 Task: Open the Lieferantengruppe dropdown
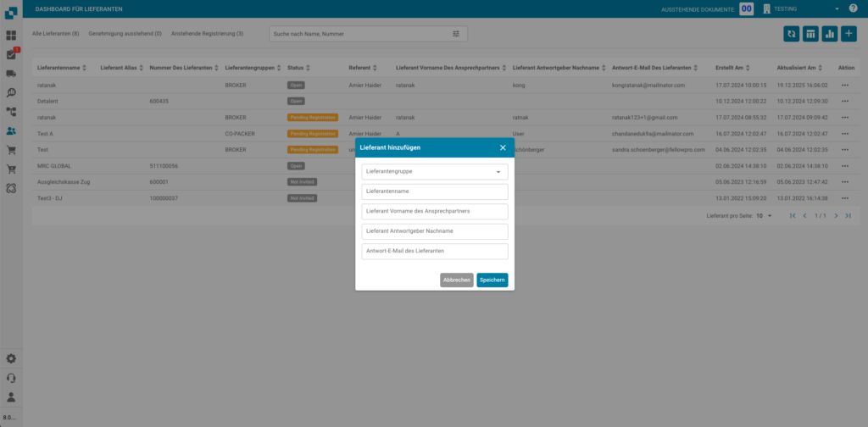pos(434,172)
